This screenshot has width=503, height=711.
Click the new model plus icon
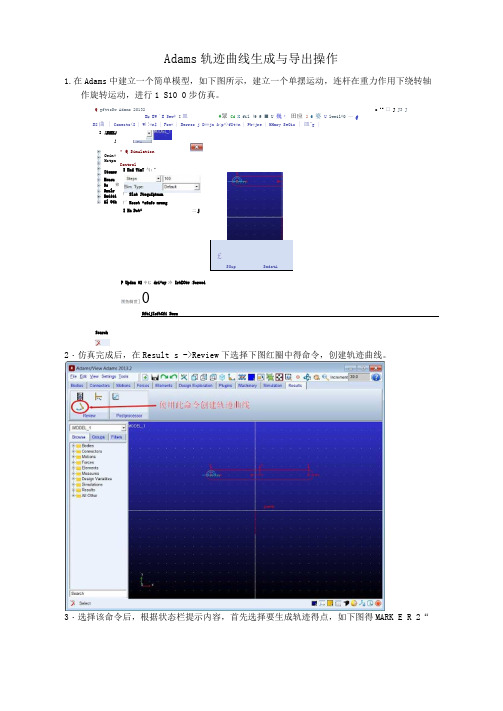pos(145,377)
